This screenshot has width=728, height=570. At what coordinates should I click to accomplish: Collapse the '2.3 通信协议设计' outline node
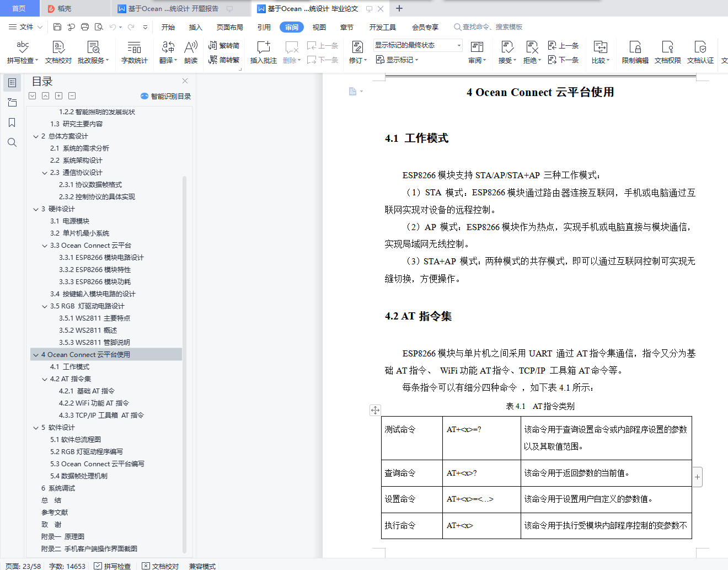coord(45,173)
